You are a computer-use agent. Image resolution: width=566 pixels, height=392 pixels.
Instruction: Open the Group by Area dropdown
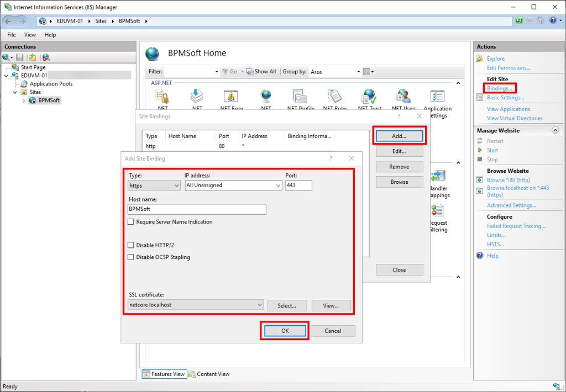[x=335, y=72]
